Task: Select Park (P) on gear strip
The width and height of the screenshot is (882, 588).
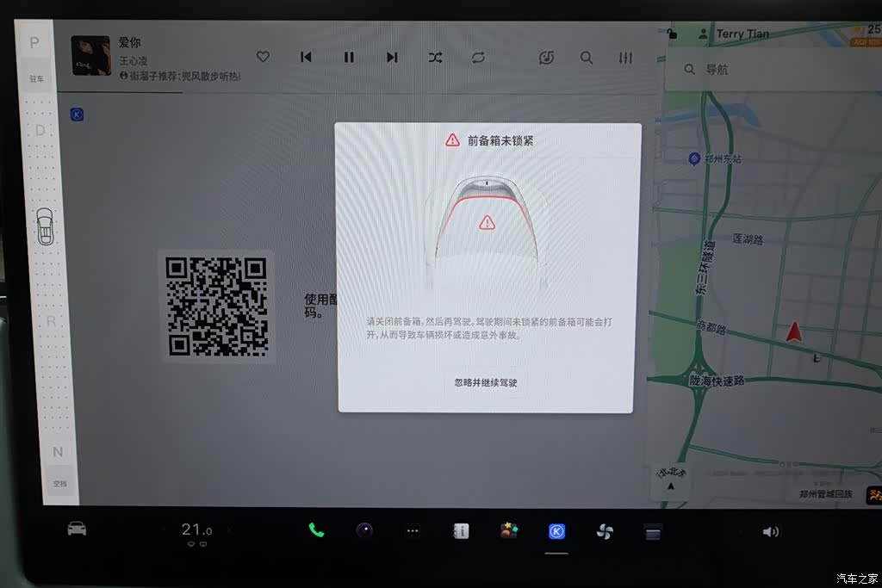Action: coord(34,43)
